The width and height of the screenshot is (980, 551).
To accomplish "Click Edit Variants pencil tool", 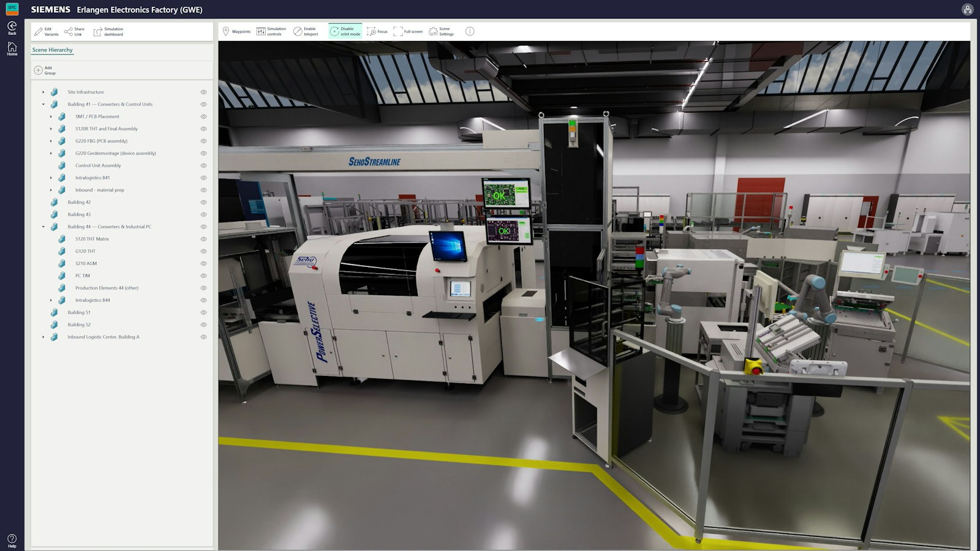I will click(x=47, y=31).
